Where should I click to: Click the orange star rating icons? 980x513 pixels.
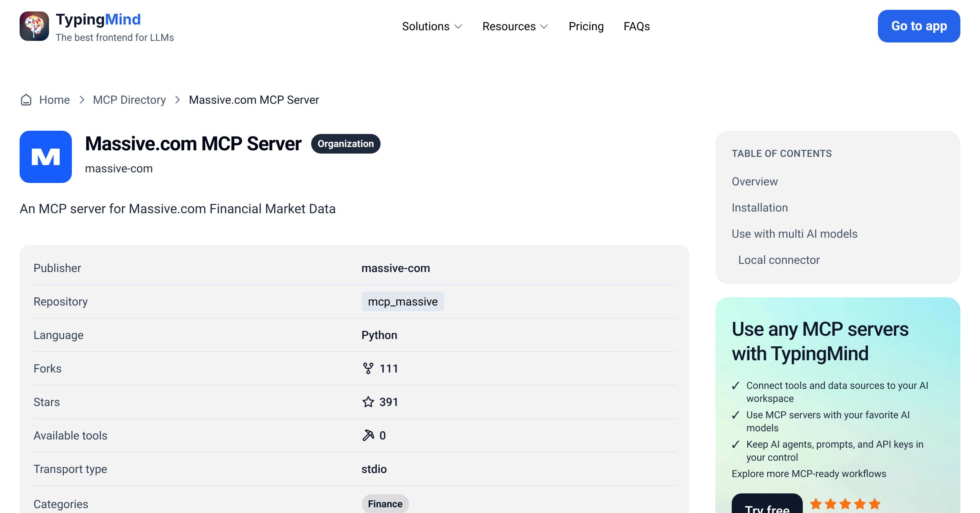click(x=845, y=504)
